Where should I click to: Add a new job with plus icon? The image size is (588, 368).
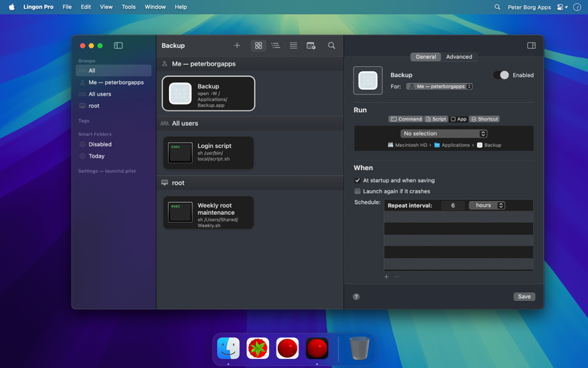point(237,46)
